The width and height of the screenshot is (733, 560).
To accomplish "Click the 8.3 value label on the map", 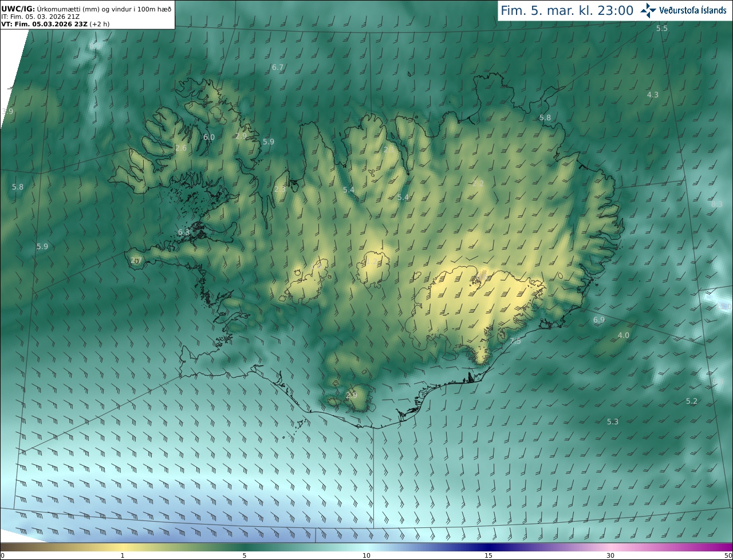I will (x=717, y=204).
